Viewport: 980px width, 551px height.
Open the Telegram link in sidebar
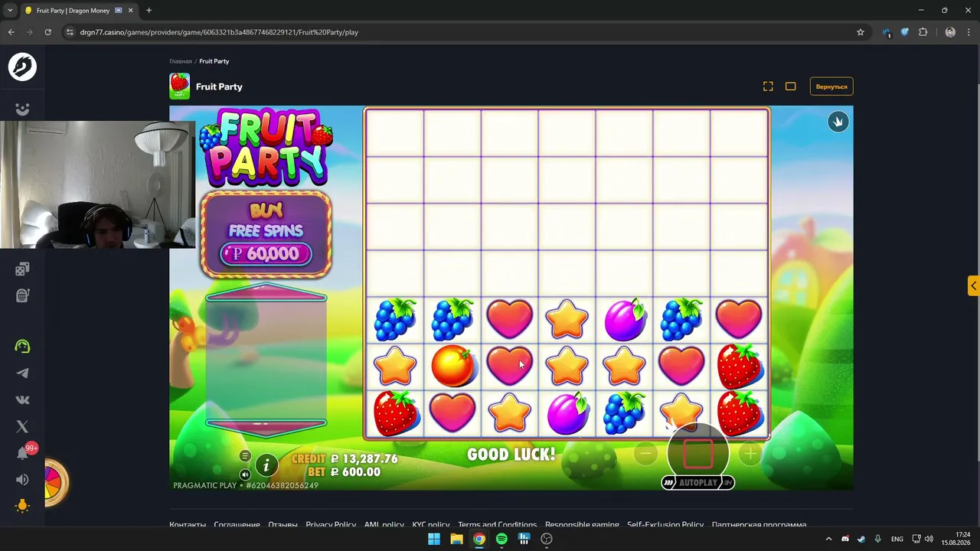point(22,373)
